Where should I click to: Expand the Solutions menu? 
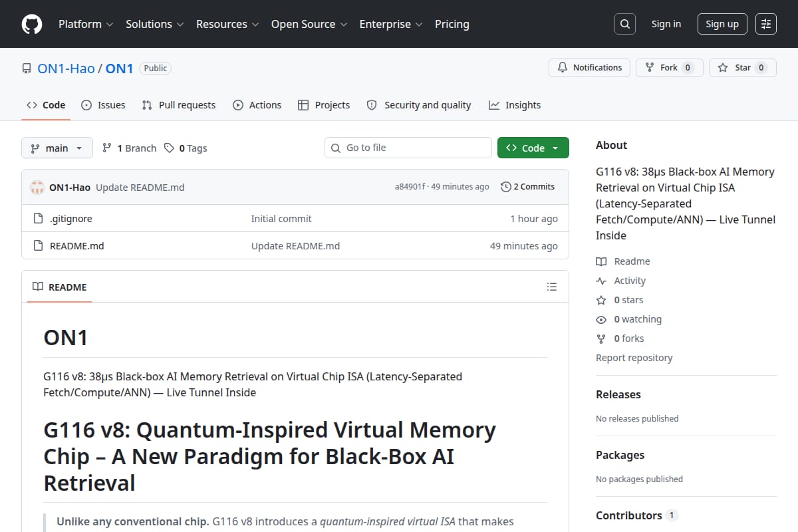click(154, 24)
